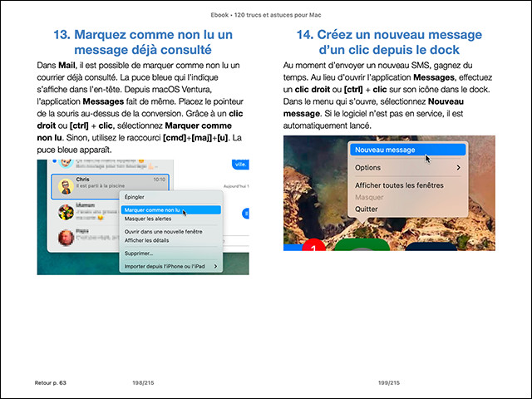This screenshot has width=532, height=399.
Task: Click the red notification badge showing 1
Action: 313,245
